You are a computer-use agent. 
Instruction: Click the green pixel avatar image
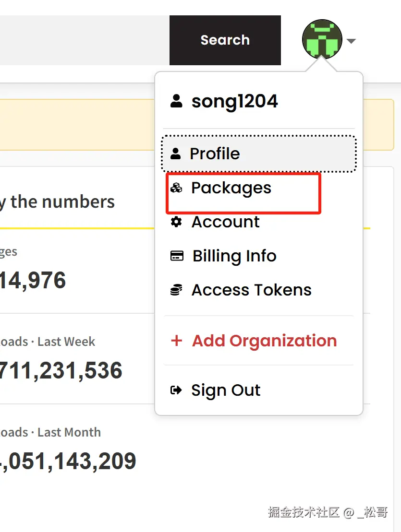322,40
